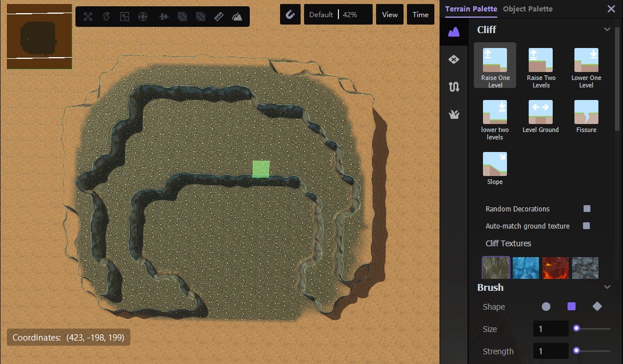Click the 42% zoom value
Image resolution: width=623 pixels, height=364 pixels.
pos(350,15)
